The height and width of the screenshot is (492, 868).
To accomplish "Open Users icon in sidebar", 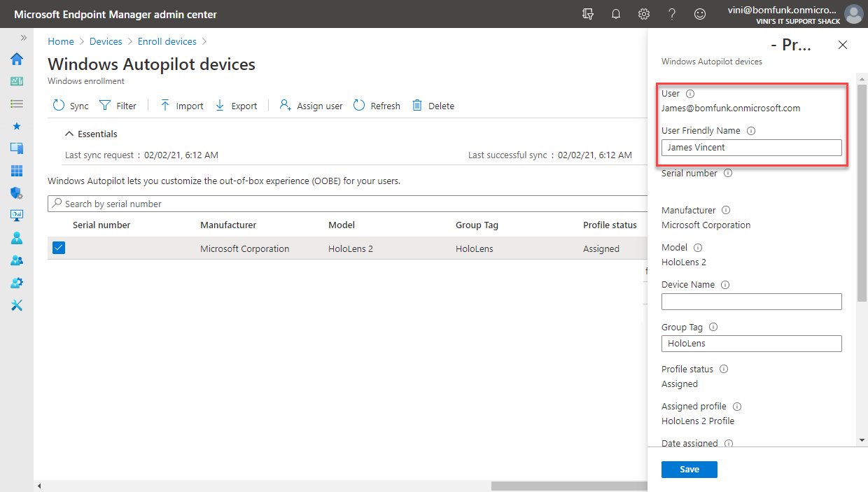I will click(17, 238).
